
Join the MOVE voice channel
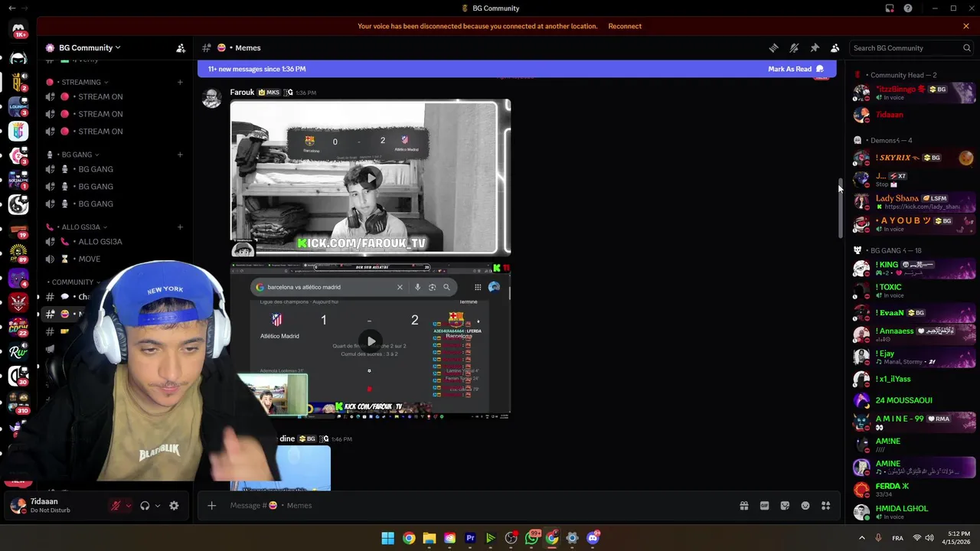click(x=115, y=259)
